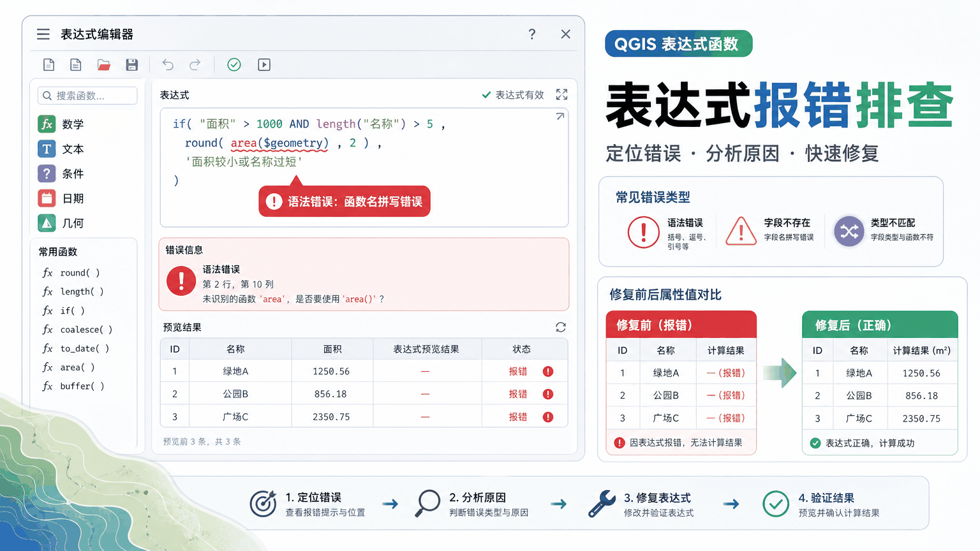The height and width of the screenshot is (551, 980).
Task: Insert the if( ) function
Action: pyautogui.click(x=64, y=311)
